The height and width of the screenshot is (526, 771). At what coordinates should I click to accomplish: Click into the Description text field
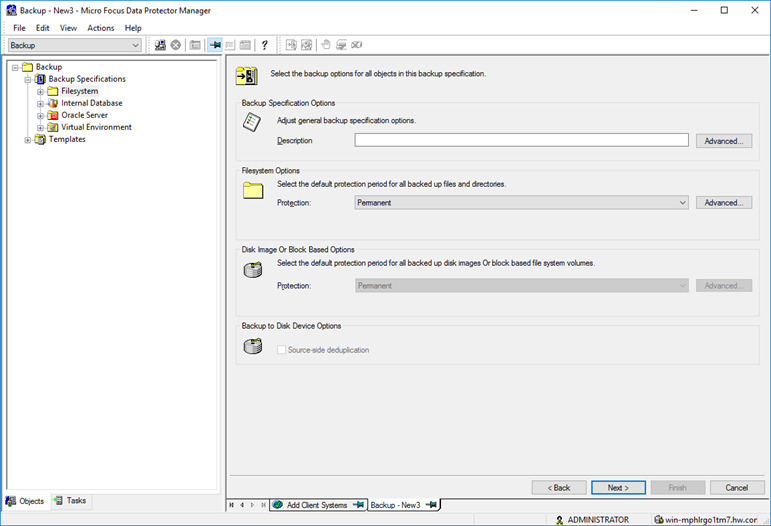point(521,140)
